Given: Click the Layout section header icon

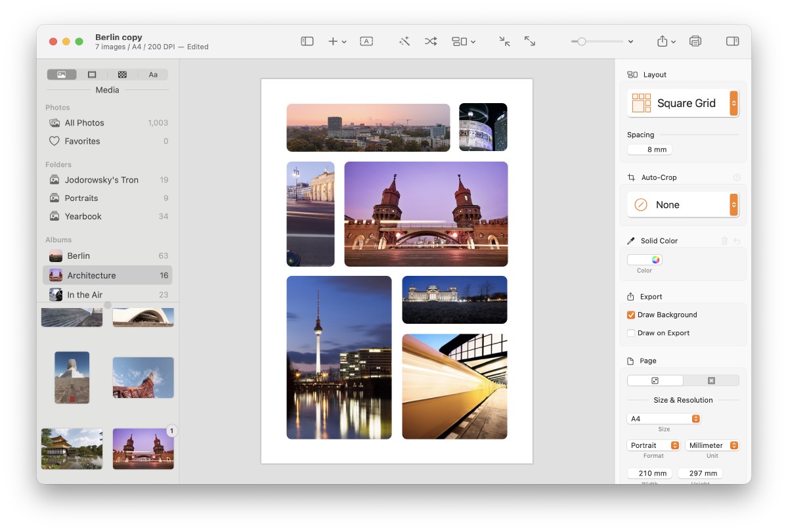Looking at the screenshot, I should point(632,75).
